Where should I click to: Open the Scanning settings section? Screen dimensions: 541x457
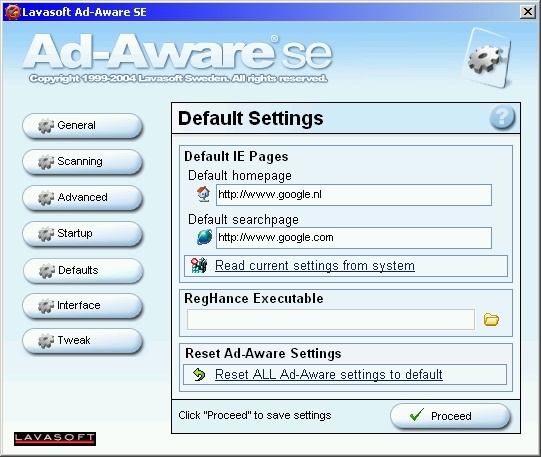click(82, 162)
